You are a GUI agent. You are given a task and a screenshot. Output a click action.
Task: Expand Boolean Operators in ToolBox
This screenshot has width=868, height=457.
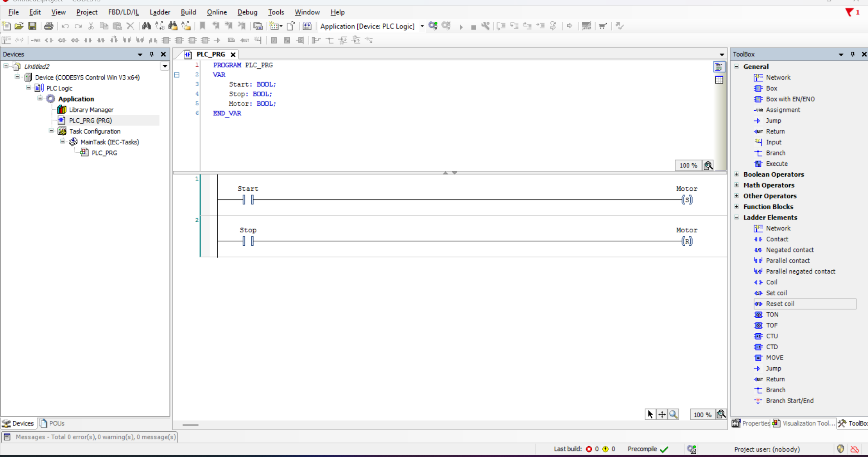737,175
